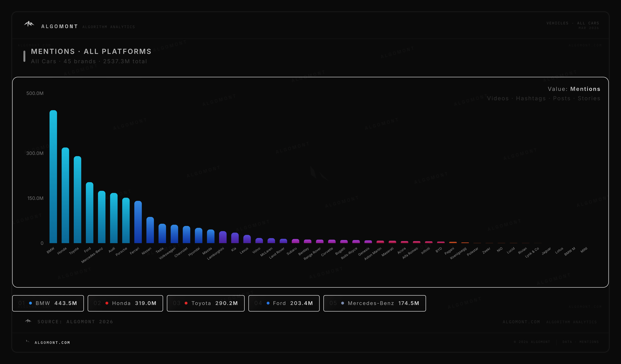
Task: Click the red dot in Honda card
Action: point(107,303)
